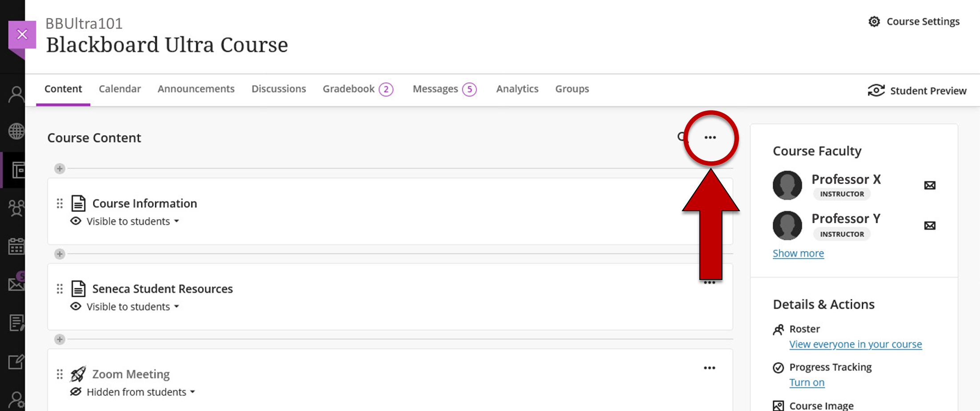Add content below Seneca Student Resources plus

60,339
